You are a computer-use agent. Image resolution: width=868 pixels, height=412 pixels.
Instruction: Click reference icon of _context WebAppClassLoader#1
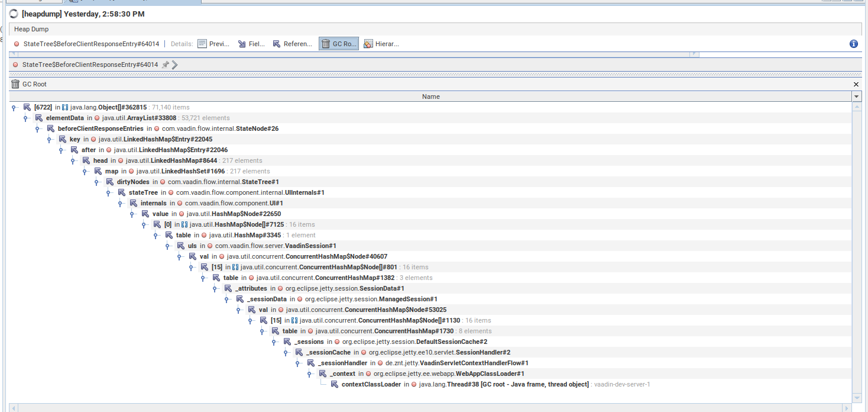click(323, 374)
